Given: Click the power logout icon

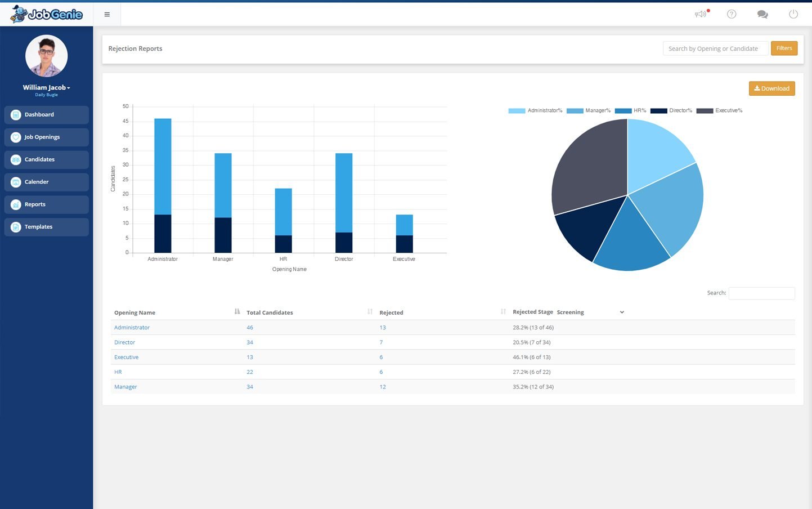Looking at the screenshot, I should pyautogui.click(x=793, y=14).
